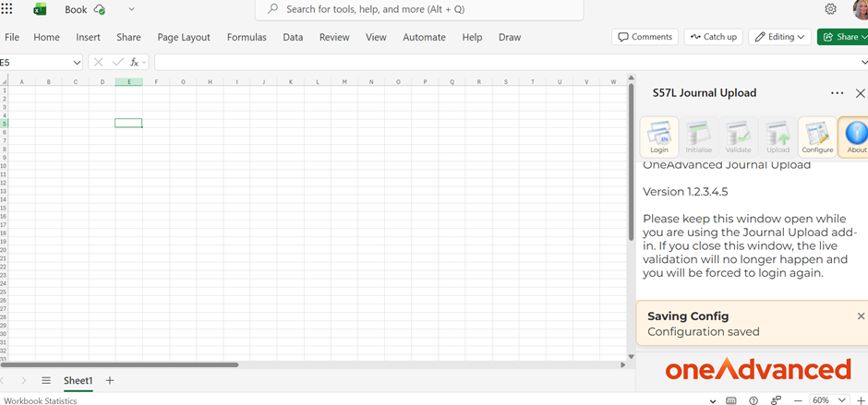Go to next sheet arrow
Image resolution: width=868 pixels, height=405 pixels.
24,380
